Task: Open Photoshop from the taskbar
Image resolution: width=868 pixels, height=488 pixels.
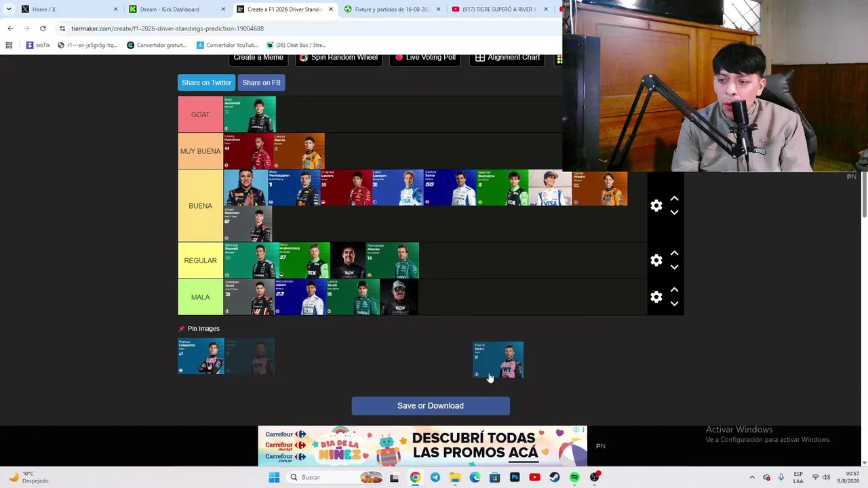Action: pos(515,477)
